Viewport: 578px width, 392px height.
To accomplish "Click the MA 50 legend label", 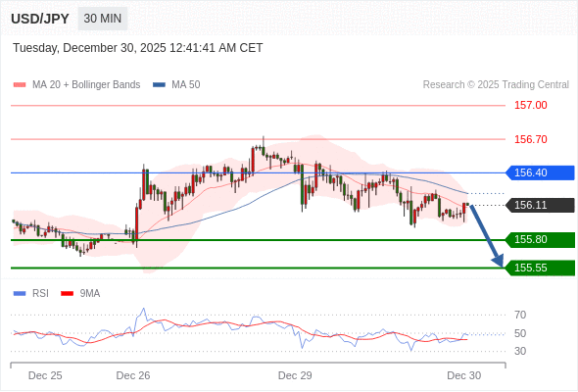I will 186,85.
